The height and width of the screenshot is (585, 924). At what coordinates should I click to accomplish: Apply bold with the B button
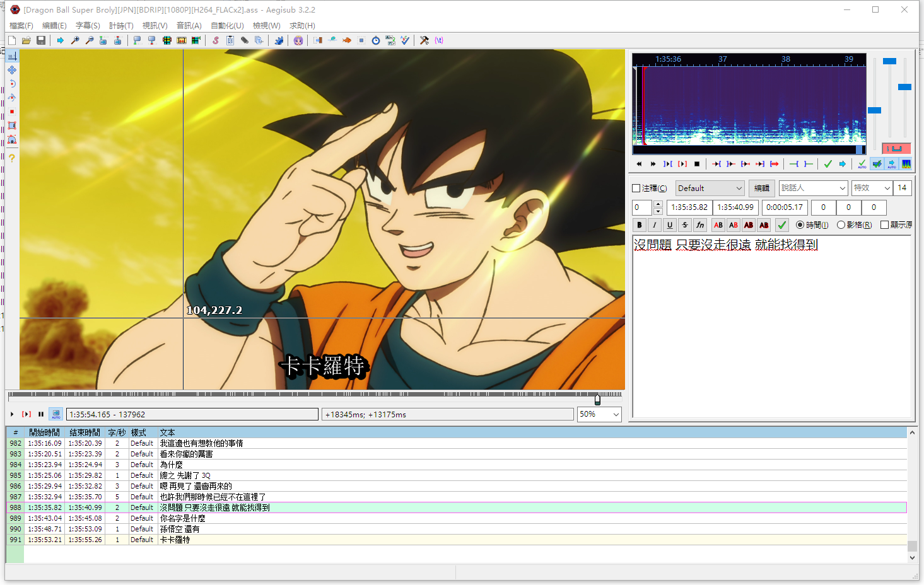tap(640, 225)
